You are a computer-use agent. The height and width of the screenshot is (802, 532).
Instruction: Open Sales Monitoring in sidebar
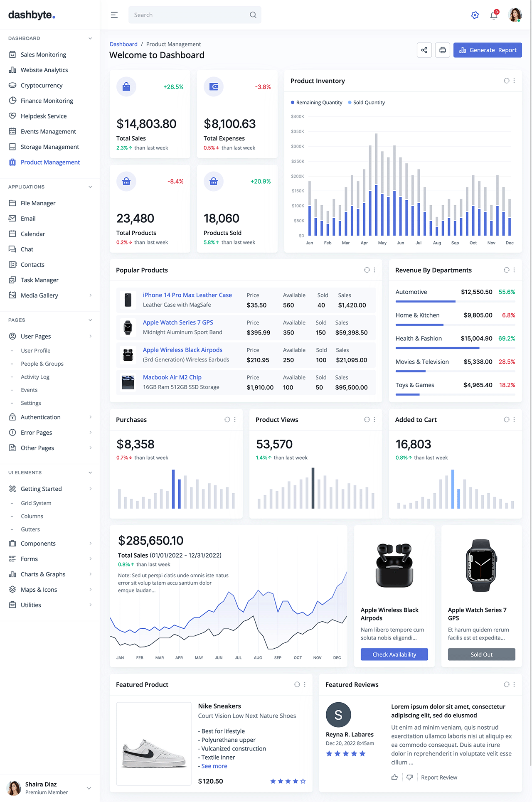tap(43, 55)
